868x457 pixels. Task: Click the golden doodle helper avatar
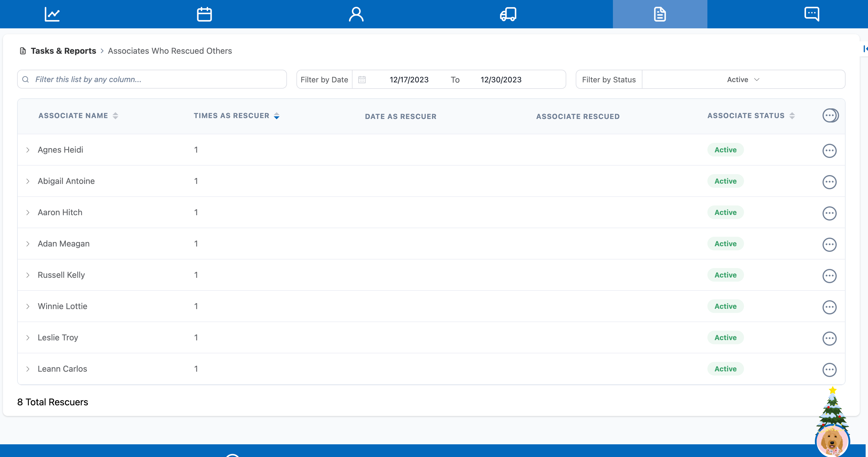pos(832,440)
